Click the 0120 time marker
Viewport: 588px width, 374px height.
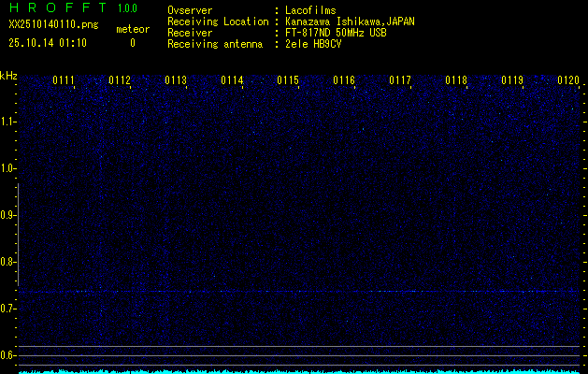568,81
